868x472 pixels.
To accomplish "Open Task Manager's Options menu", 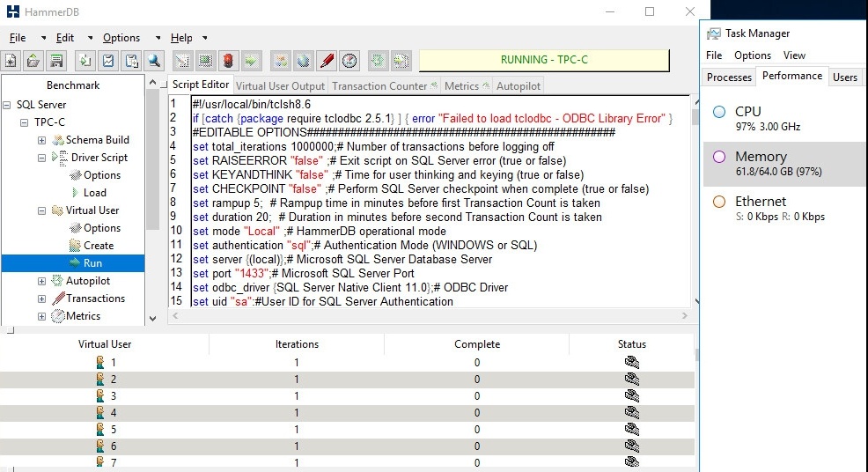I will click(x=753, y=55).
